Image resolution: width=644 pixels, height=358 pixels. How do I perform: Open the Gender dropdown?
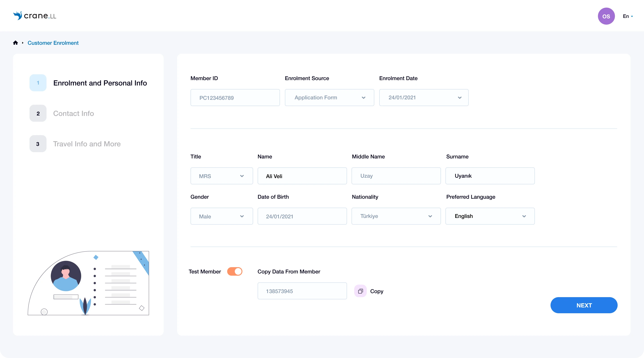click(222, 216)
